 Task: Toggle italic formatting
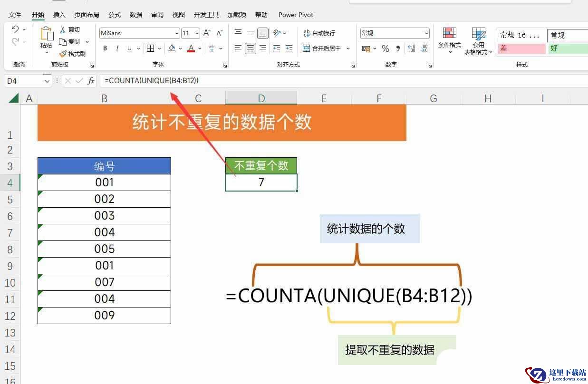[117, 48]
